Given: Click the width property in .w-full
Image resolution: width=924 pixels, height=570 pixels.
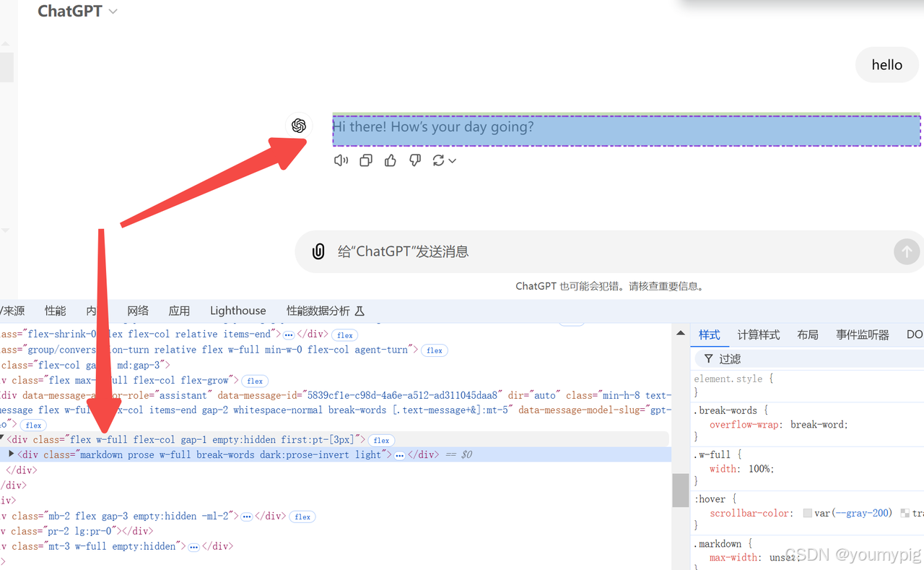Looking at the screenshot, I should coord(723,469).
